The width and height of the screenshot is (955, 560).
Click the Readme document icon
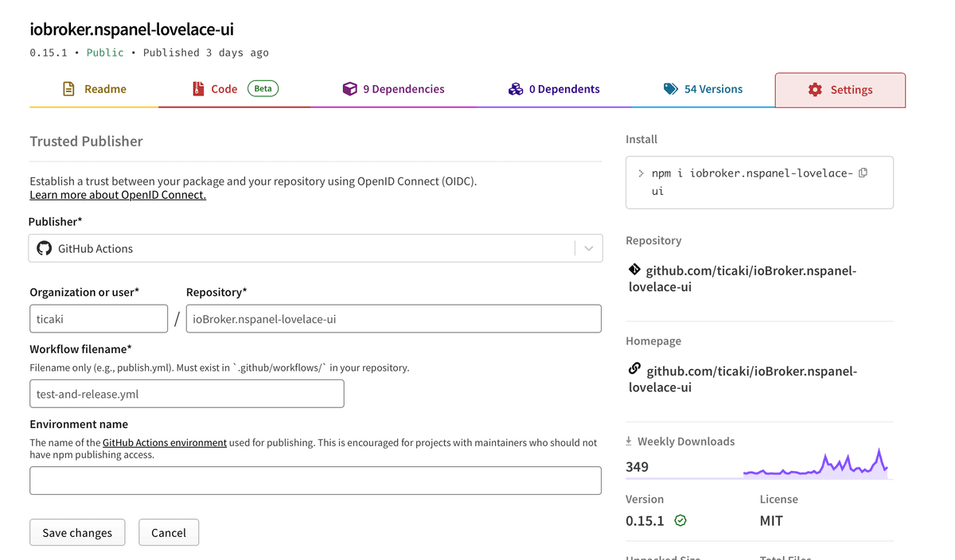[69, 89]
